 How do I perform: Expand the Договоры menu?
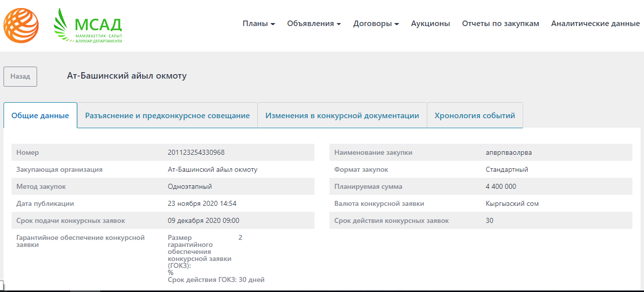376,24
